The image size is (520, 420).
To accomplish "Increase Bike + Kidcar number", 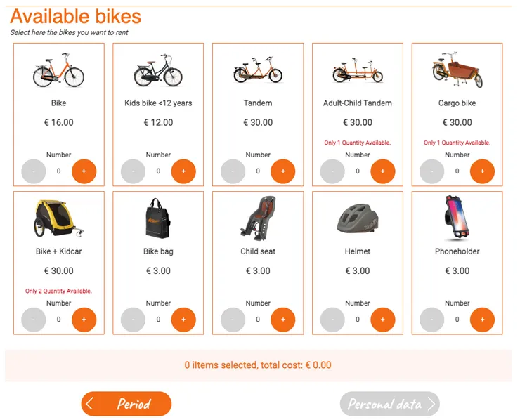I will [x=84, y=320].
